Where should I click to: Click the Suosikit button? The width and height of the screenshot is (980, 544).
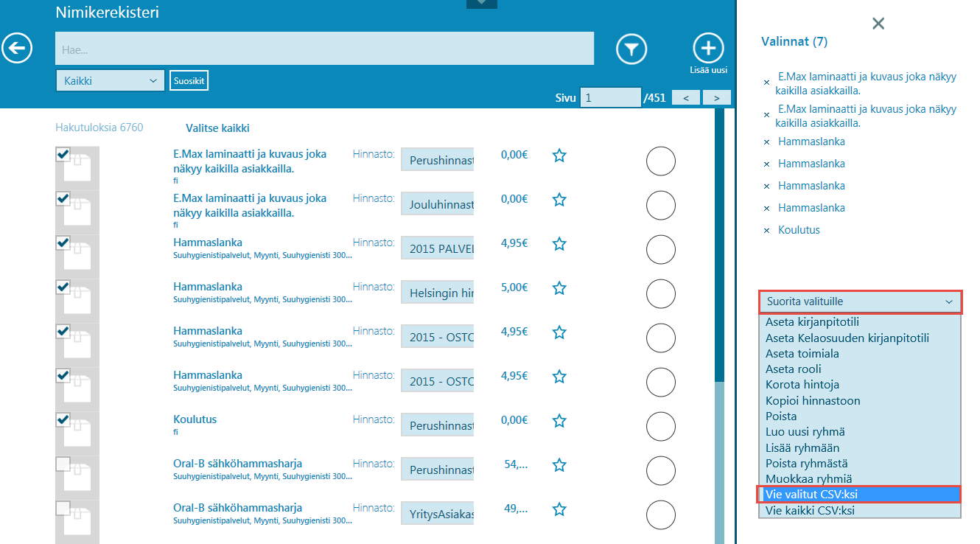pyautogui.click(x=189, y=81)
